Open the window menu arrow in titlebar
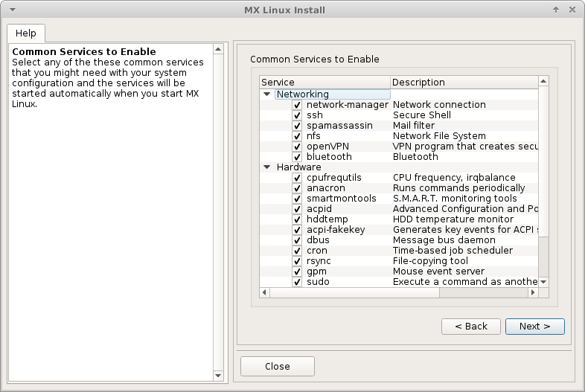This screenshot has width=585, height=392. coord(13,10)
